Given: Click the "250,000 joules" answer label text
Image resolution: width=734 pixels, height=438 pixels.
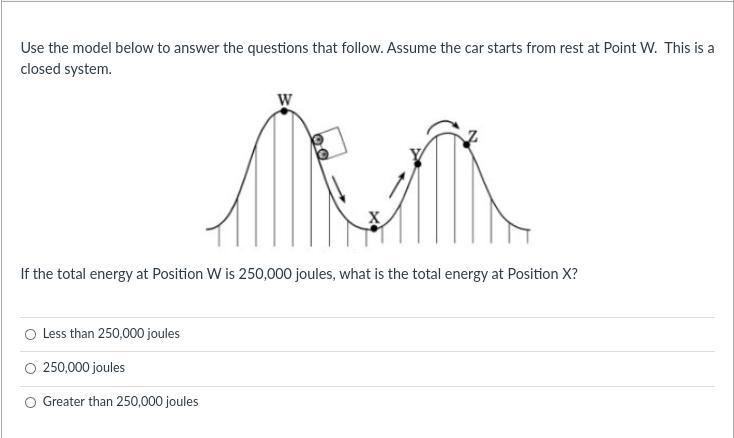Looking at the screenshot, I should click(84, 368).
